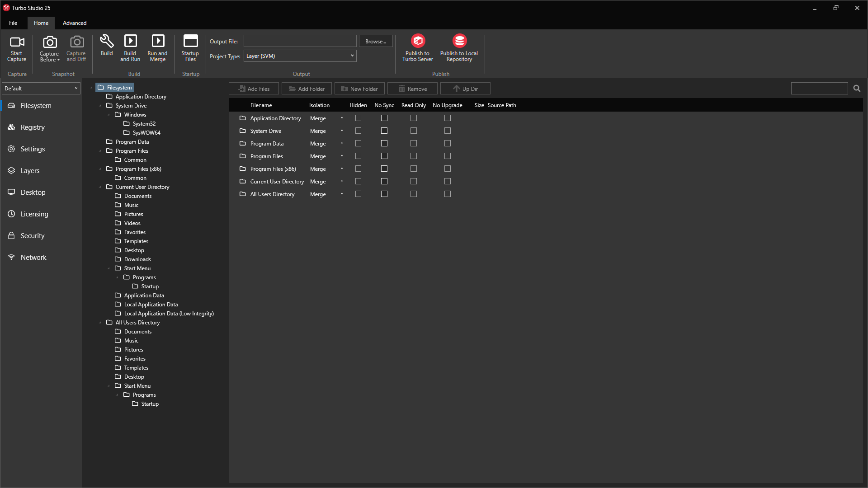Toggle No Upgrade for Application Directory
The height and width of the screenshot is (488, 868).
pos(448,118)
